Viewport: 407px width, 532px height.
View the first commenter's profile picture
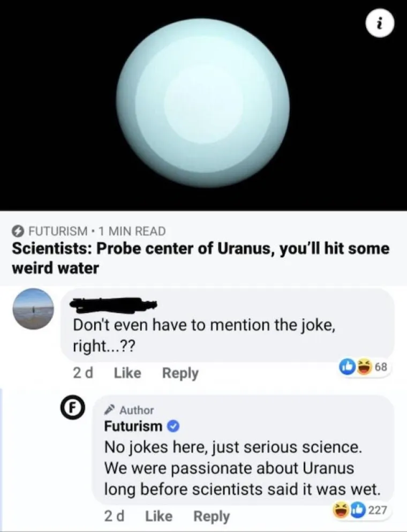[x=33, y=309]
